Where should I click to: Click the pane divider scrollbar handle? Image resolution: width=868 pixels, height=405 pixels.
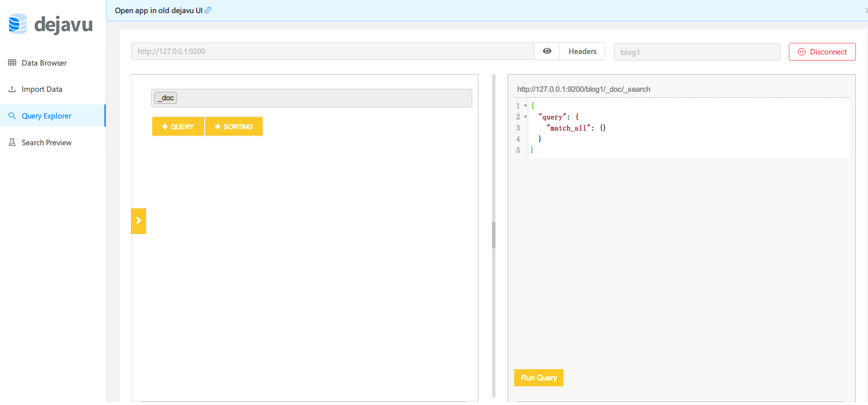tap(494, 235)
